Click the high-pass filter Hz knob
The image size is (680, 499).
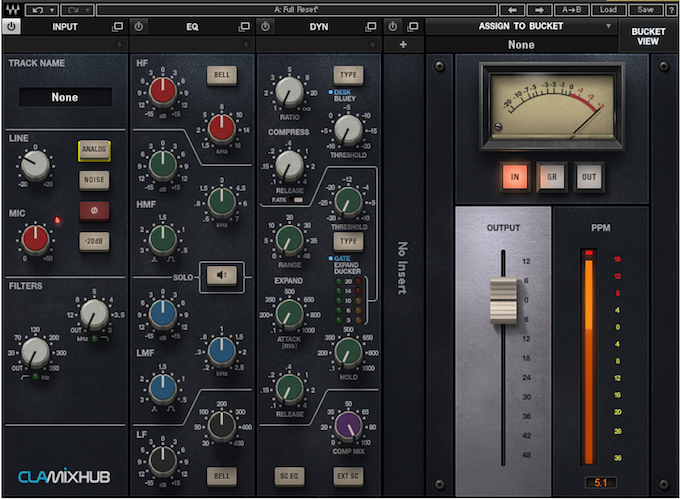(35, 352)
